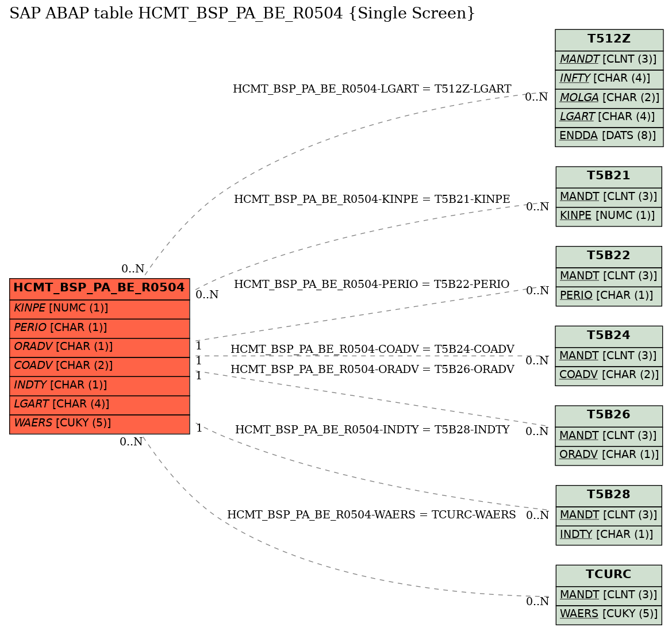Select the INDTY [CHAR (1)] row in main table
This screenshot has width=672, height=631.
pyautogui.click(x=99, y=386)
